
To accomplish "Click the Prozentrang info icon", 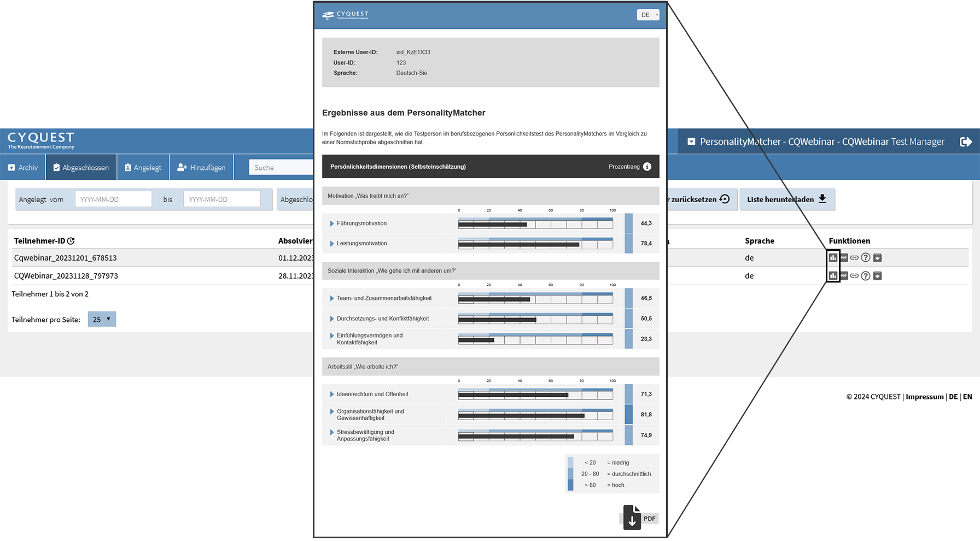I will tap(647, 167).
